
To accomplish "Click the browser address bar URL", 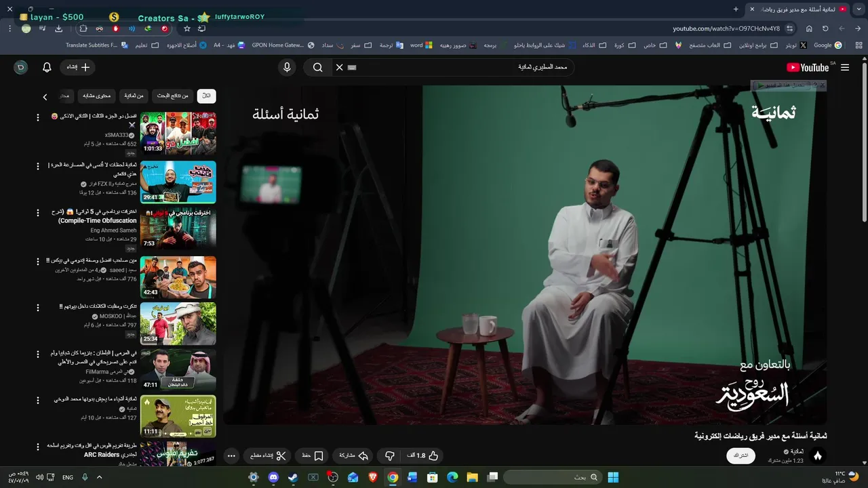I will [x=726, y=28].
